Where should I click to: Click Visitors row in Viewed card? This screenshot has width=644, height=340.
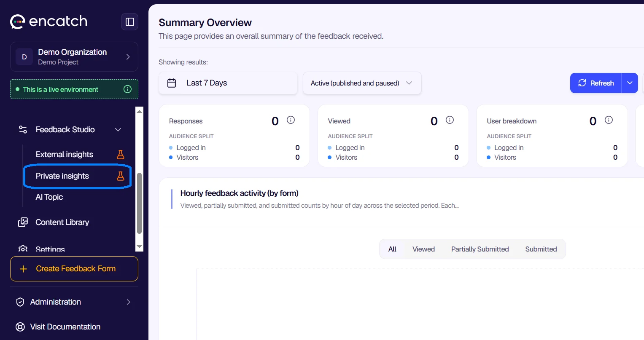(393, 157)
